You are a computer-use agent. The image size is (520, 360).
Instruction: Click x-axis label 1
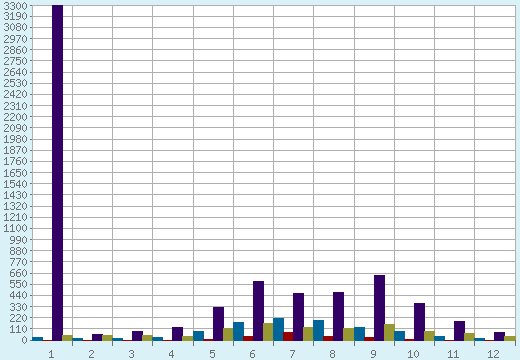pyautogui.click(x=51, y=354)
